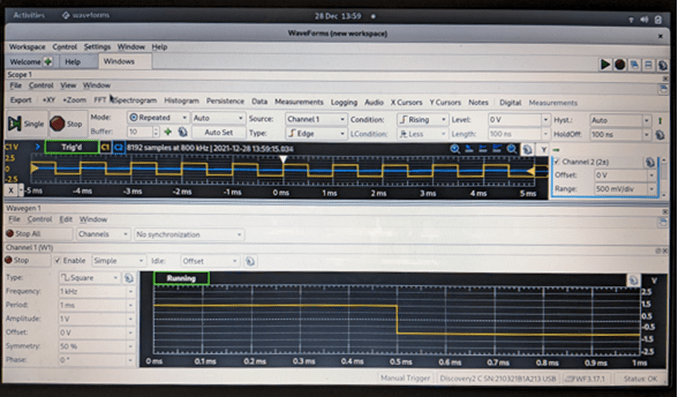Open the Scope 1 View menu
678x398 pixels.
68,85
